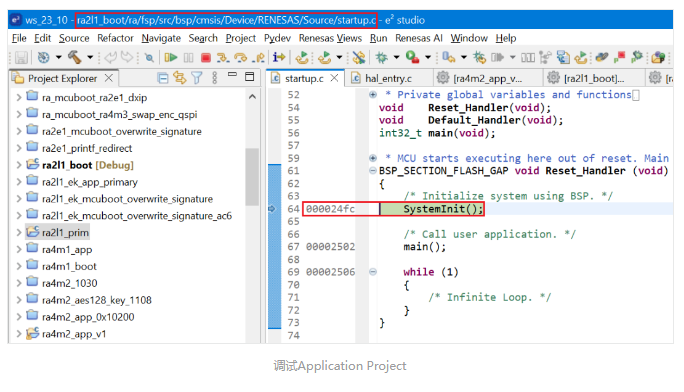This screenshot has height=392, width=684.
Task: Click the SystemInit(); code line
Action: pos(443,209)
